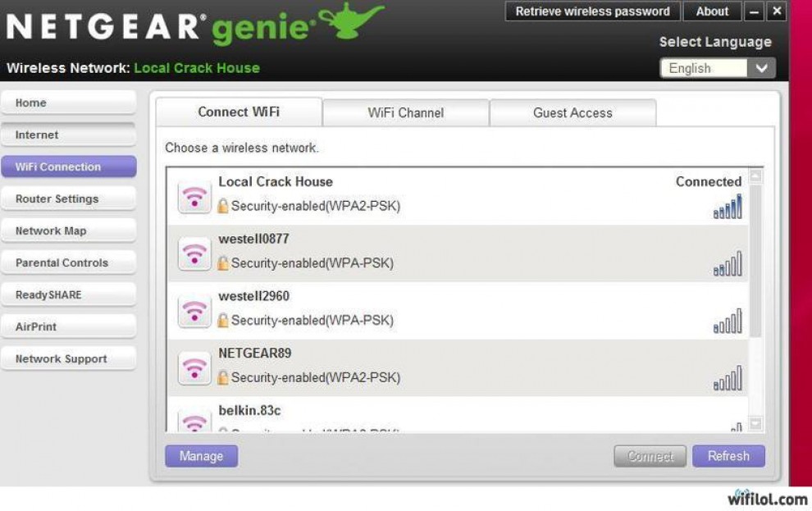Click the green Local Crack House header text
Screen dimensions: 812x511
coord(197,68)
